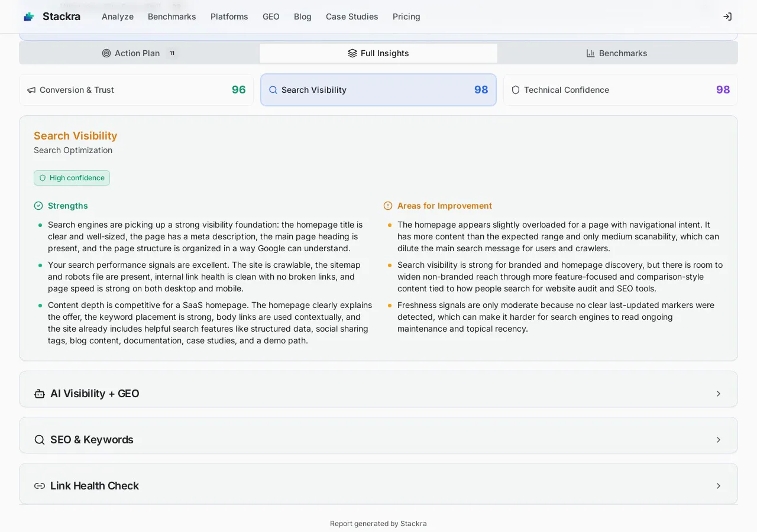Select the Technical Confidence score card
The image size is (757, 532).
[x=620, y=90]
